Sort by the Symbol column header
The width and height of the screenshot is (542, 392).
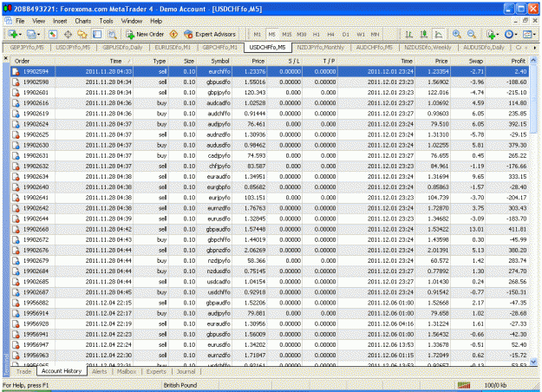[x=214, y=62]
